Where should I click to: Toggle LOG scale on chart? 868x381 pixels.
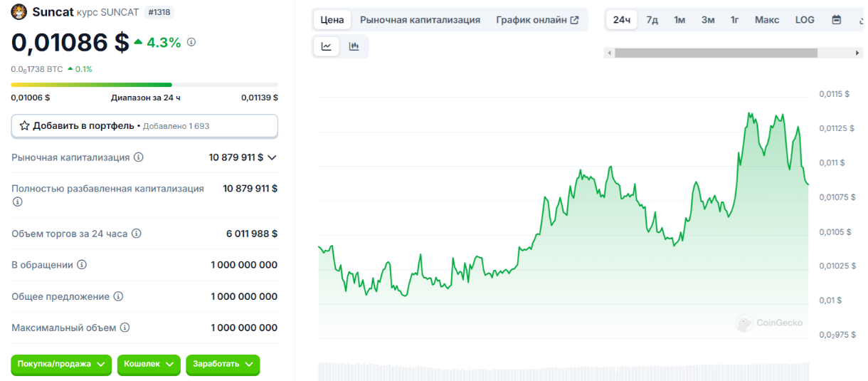(x=805, y=19)
